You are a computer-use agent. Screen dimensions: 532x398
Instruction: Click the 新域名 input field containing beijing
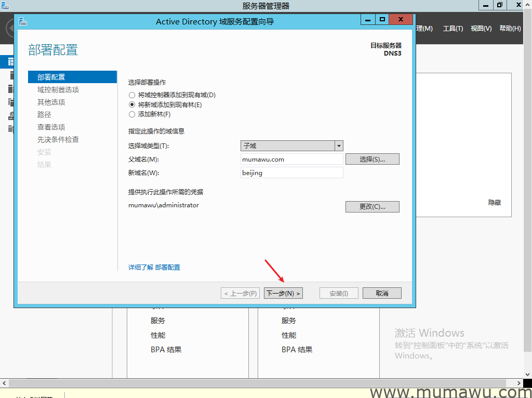291,173
